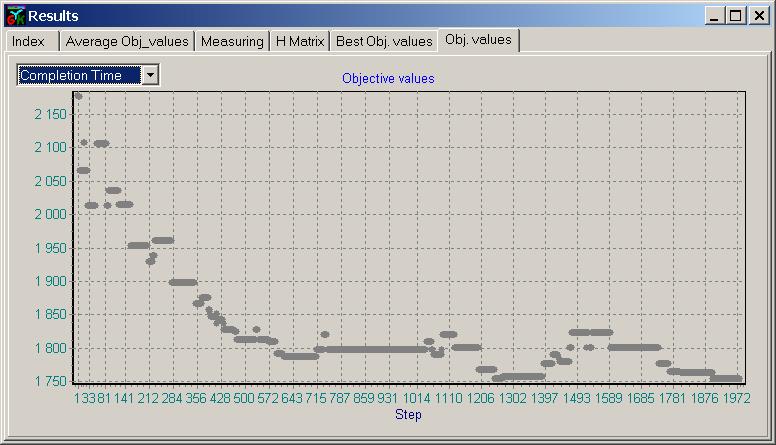Open the Completion Time dropdown arrow
The image size is (776, 445).
(150, 75)
